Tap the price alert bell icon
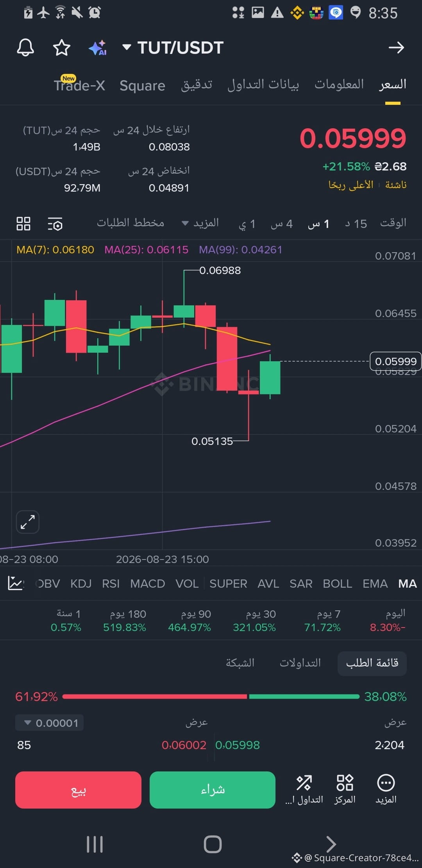Image resolution: width=422 pixels, height=868 pixels. click(x=25, y=48)
